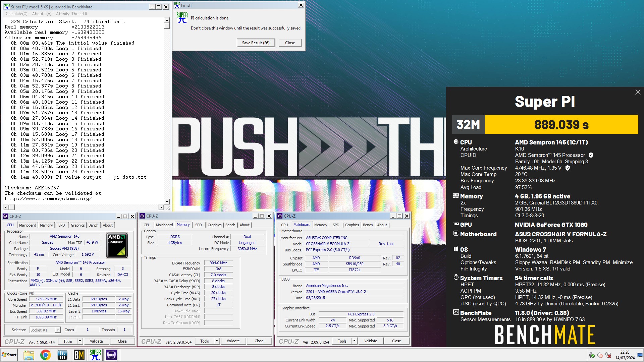Click the Core Speed value 4746.26 MHz
644x362 pixels.
46,299
